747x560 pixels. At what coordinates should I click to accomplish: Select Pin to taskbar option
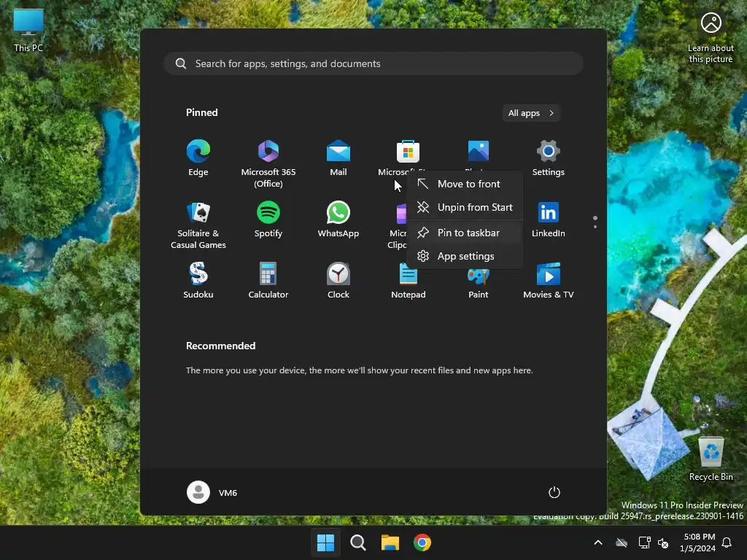click(465, 233)
